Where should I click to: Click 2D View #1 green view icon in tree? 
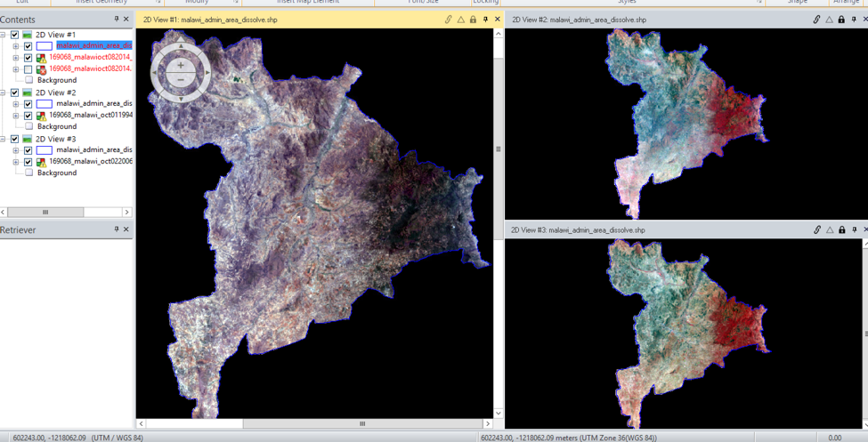pos(27,35)
